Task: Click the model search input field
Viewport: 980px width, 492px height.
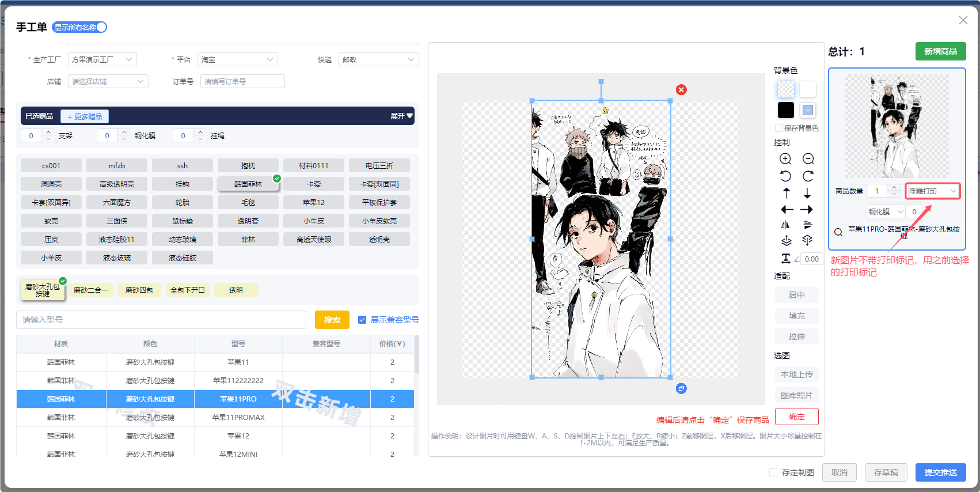Action: [x=161, y=320]
